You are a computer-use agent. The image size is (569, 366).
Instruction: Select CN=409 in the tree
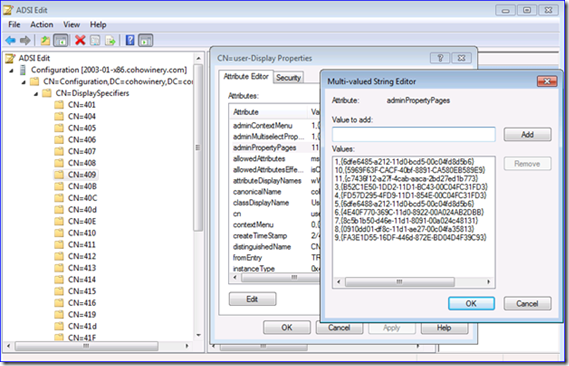(x=82, y=175)
